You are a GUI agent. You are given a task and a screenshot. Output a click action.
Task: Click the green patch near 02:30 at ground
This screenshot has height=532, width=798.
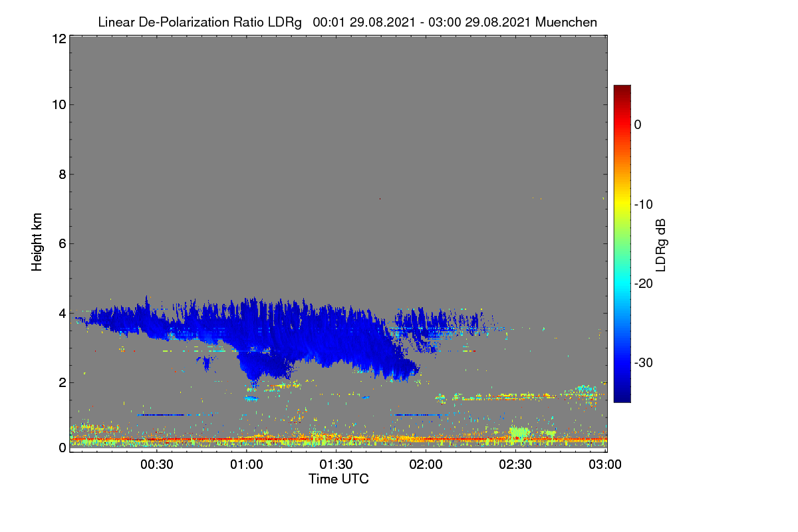click(x=519, y=434)
